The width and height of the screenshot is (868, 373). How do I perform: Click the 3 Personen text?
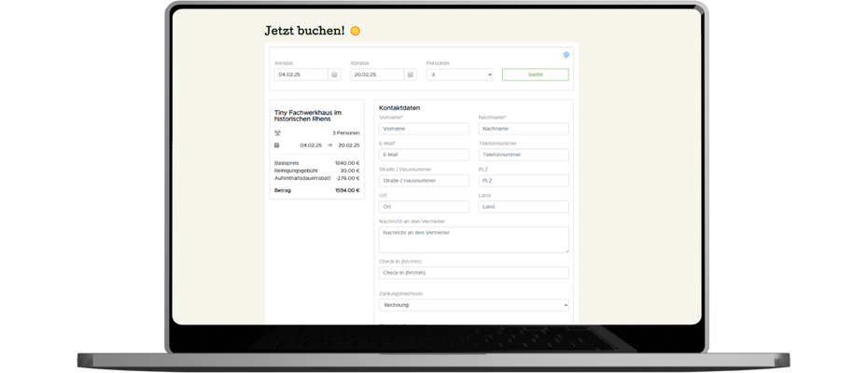[x=346, y=132]
